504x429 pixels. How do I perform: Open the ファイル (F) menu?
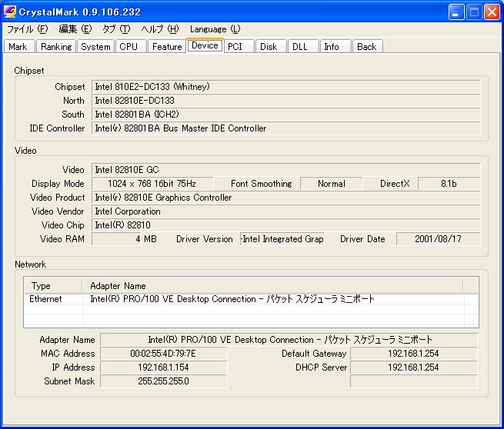coord(28,29)
